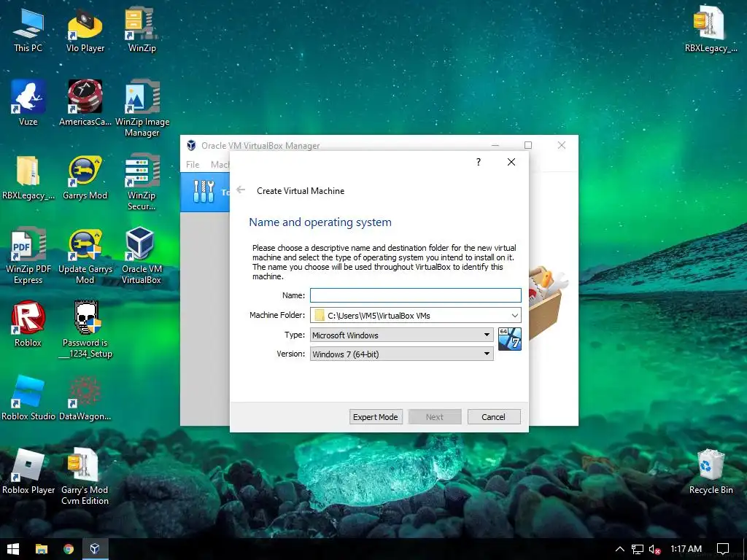Open the Machine menu in VirtualBox Manager

[x=220, y=164]
